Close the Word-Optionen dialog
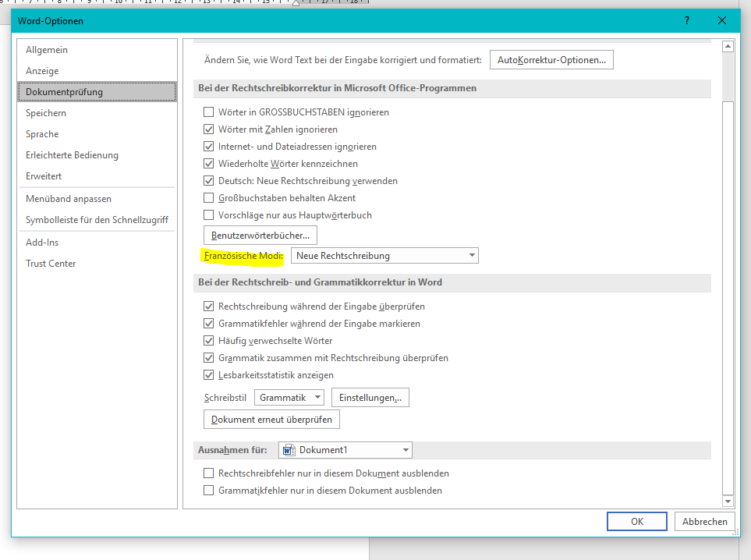The width and height of the screenshot is (751, 560). point(722,20)
